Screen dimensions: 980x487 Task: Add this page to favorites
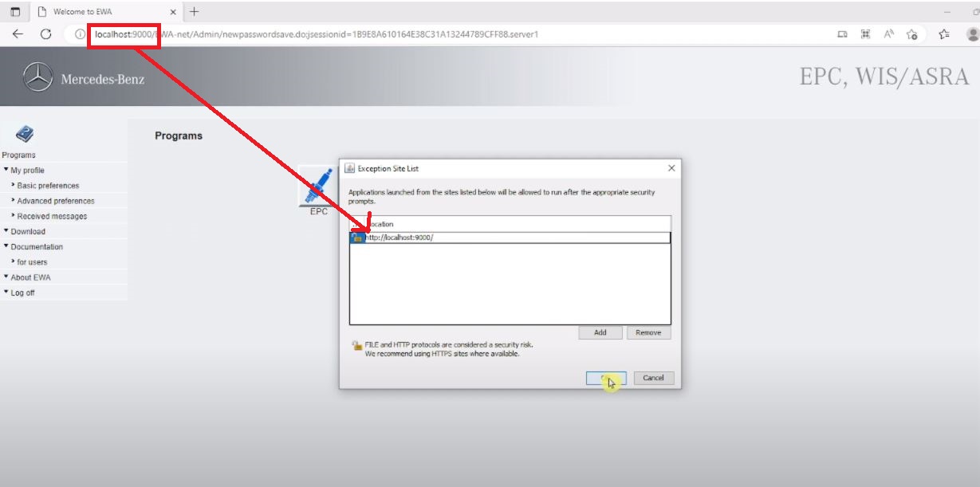[x=912, y=34]
